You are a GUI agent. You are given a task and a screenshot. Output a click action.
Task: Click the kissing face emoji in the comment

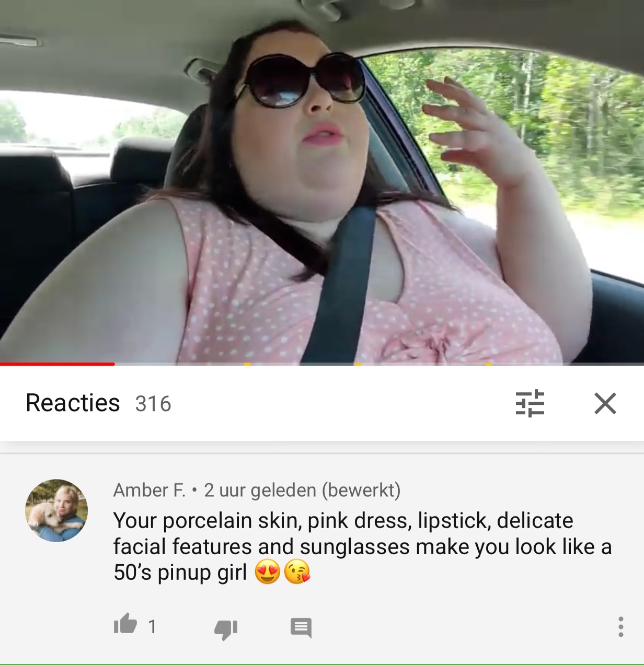click(x=297, y=571)
